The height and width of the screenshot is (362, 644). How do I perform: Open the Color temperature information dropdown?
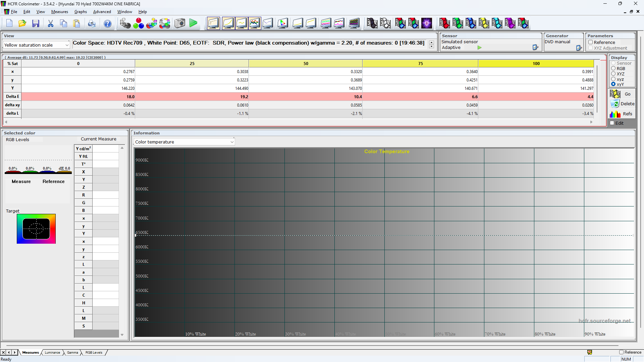(x=232, y=142)
